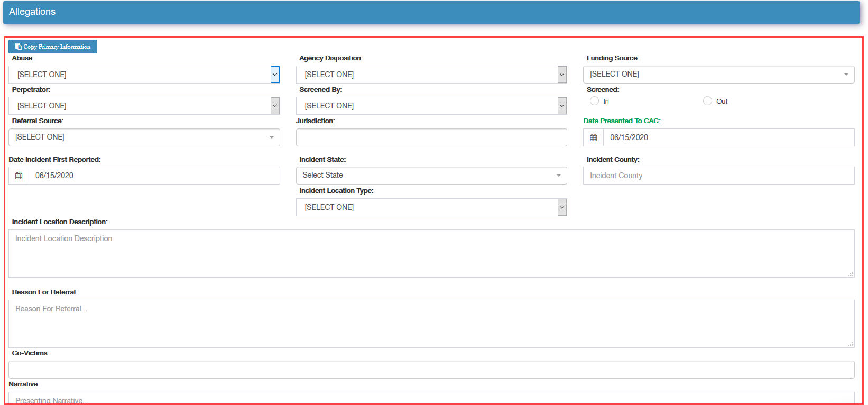Viewport: 868px width, 405px height.
Task: Open the Screened By dropdown
Action: pos(431,106)
